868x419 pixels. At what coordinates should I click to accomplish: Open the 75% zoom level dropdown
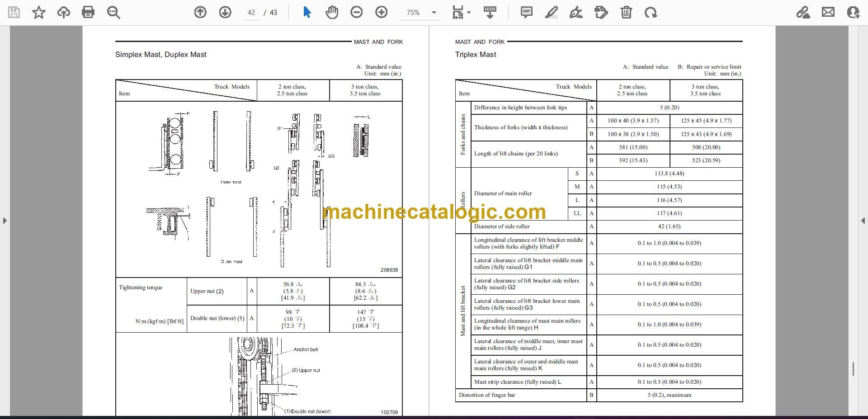434,13
